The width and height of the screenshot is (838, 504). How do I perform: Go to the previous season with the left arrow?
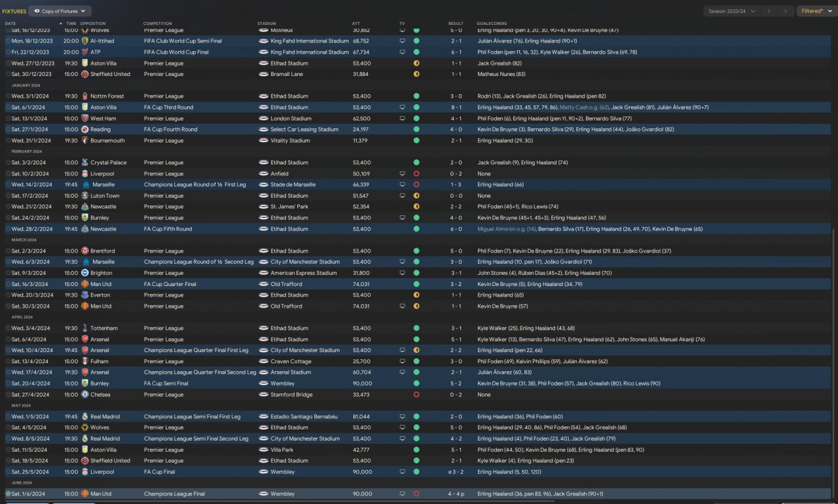[771, 11]
